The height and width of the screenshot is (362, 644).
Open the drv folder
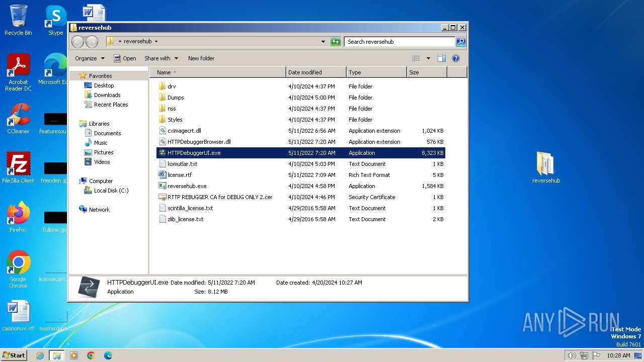(x=172, y=86)
